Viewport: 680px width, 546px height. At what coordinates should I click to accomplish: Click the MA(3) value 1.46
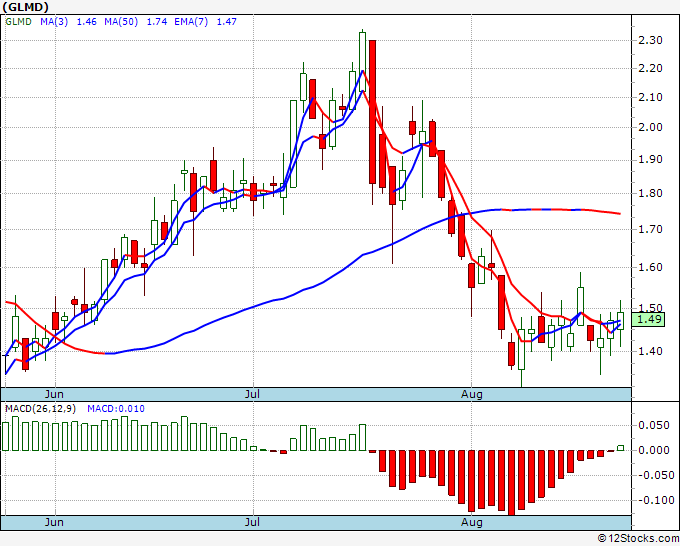point(86,22)
